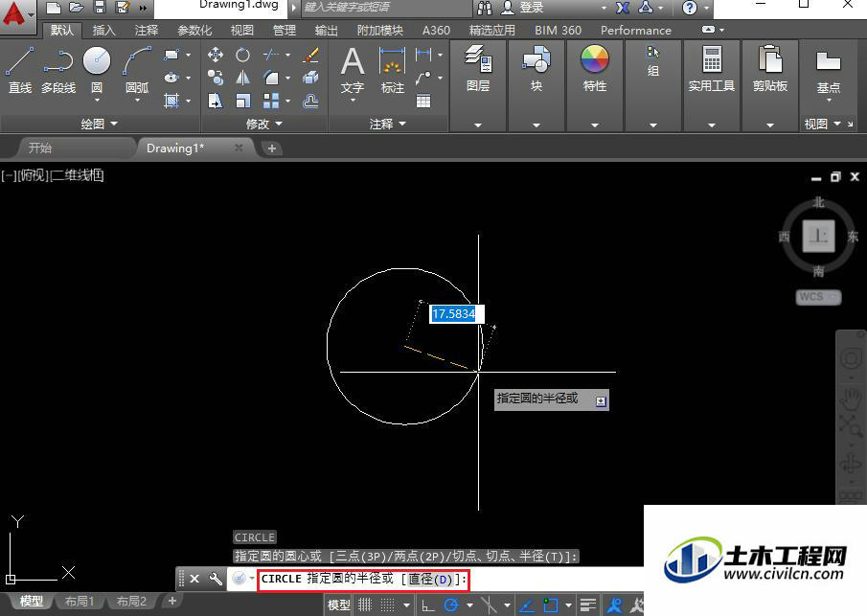Toggle grid display in status bar
Screen dimensions: 867x616
point(365,605)
